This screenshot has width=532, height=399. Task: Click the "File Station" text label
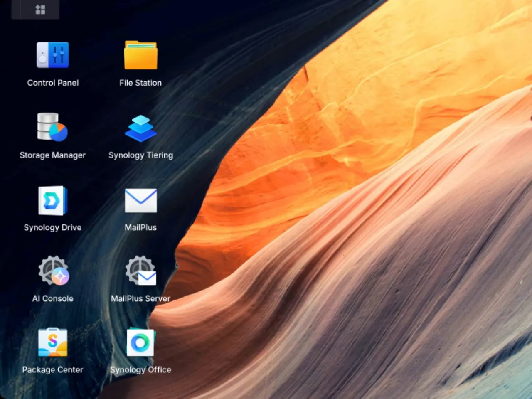140,83
